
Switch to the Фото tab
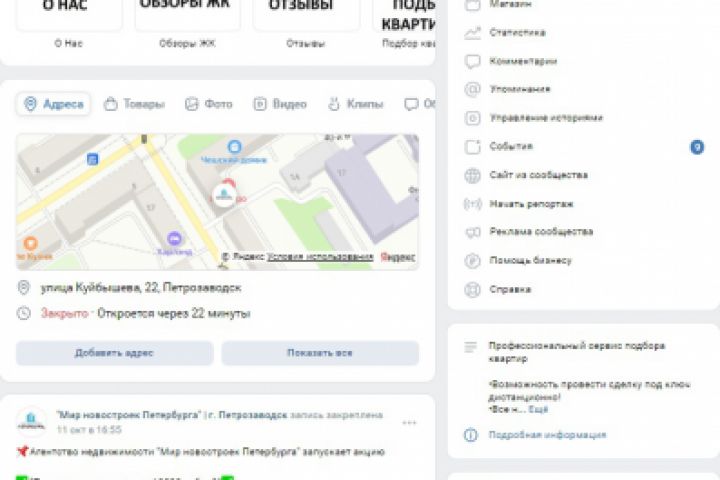[209, 104]
